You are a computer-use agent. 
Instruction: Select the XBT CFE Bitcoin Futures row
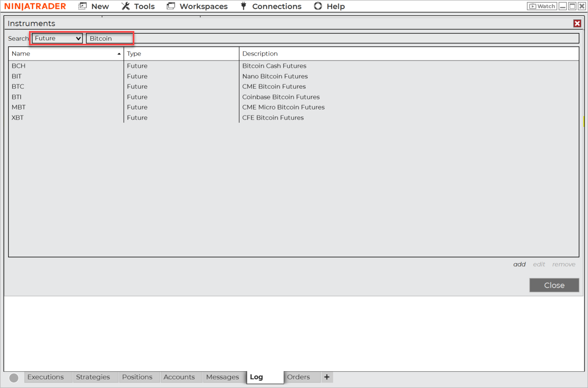coord(153,118)
